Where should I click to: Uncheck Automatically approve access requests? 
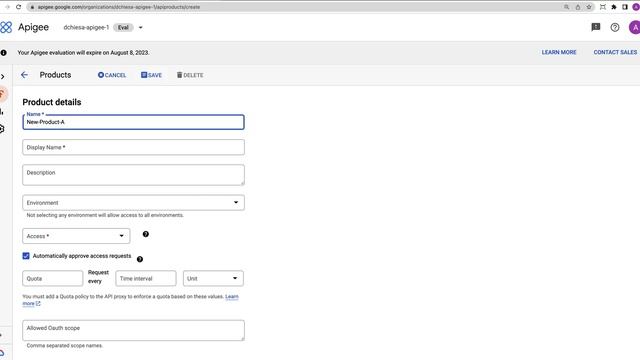26,256
